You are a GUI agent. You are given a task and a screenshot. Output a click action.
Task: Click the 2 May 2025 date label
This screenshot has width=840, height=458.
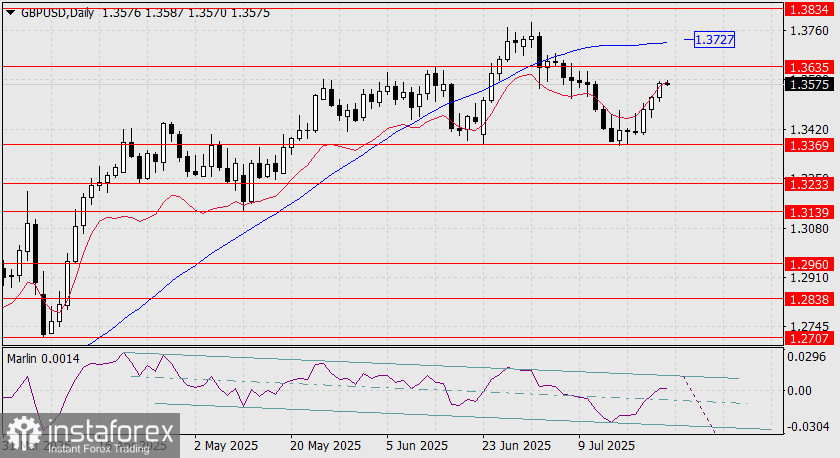coord(226,446)
